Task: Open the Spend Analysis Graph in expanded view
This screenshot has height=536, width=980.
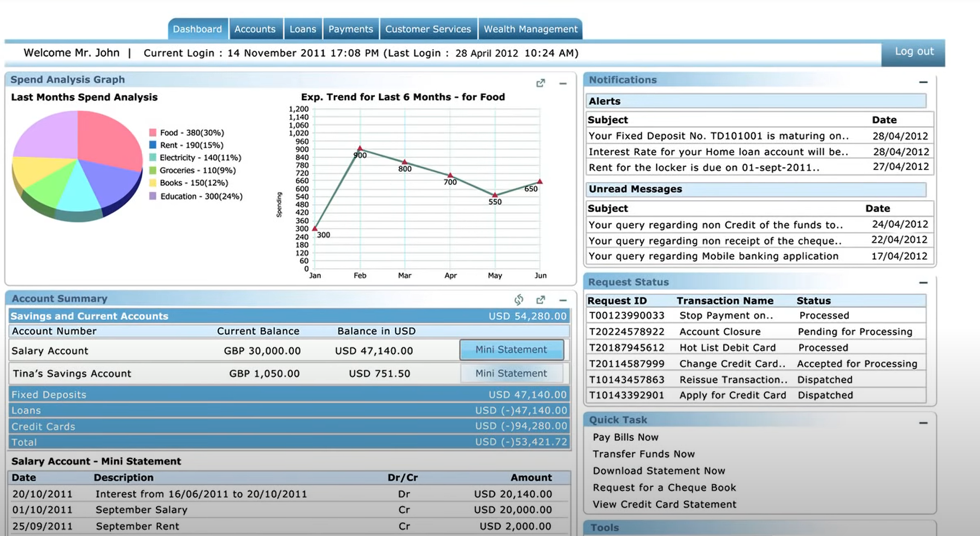Action: click(x=541, y=83)
